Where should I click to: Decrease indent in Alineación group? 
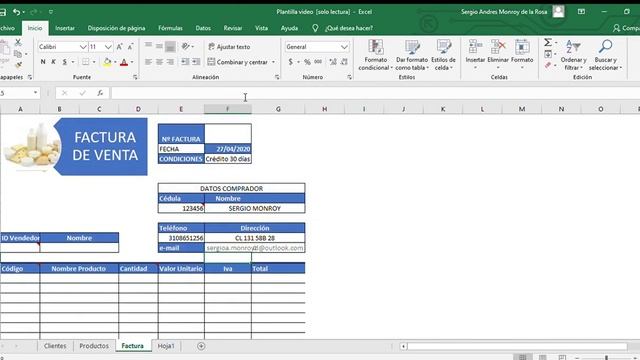pos(185,62)
